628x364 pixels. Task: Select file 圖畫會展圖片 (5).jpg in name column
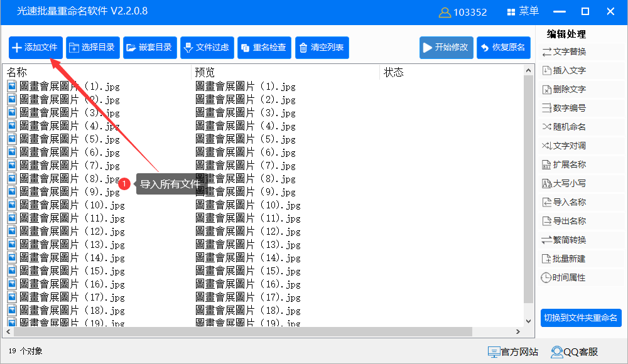(x=69, y=139)
